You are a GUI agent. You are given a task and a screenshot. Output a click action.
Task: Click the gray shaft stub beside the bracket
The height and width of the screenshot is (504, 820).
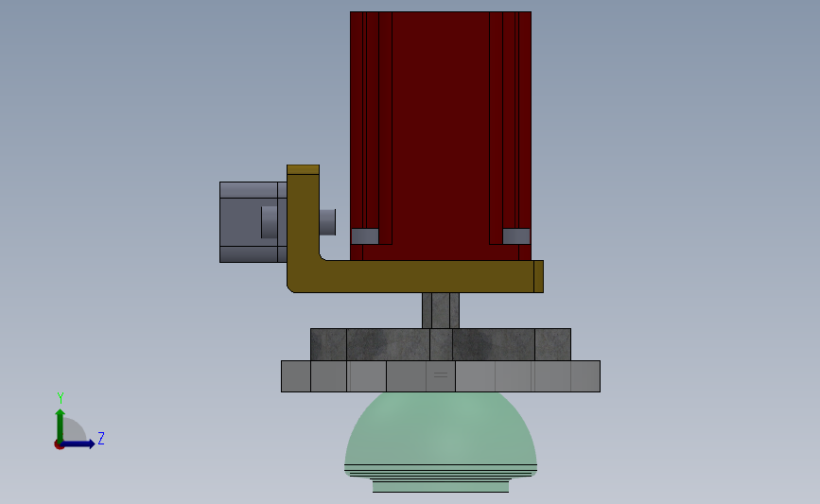click(327, 222)
